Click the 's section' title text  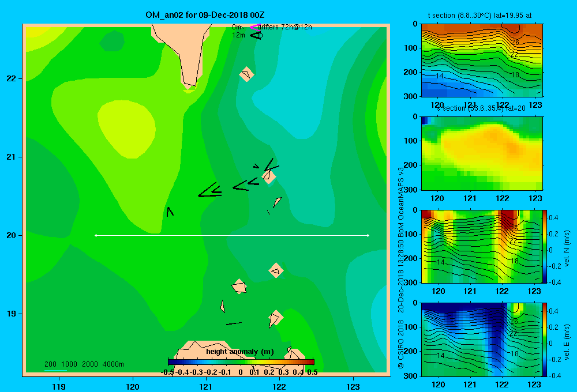pos(481,108)
